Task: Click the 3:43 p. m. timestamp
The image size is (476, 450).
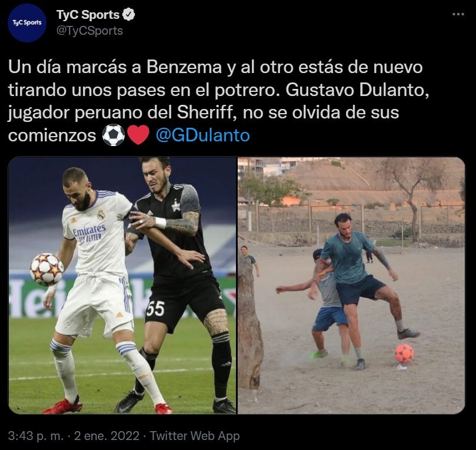Action: tap(36, 436)
